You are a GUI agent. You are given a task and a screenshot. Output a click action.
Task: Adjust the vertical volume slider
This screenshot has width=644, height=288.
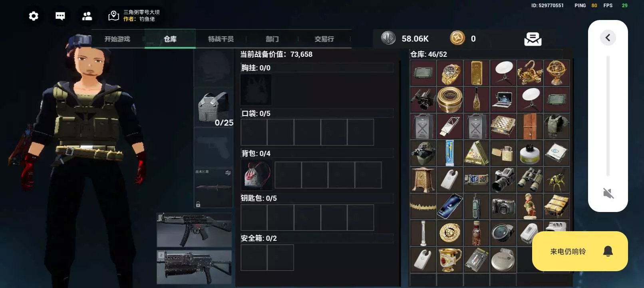pyautogui.click(x=608, y=116)
